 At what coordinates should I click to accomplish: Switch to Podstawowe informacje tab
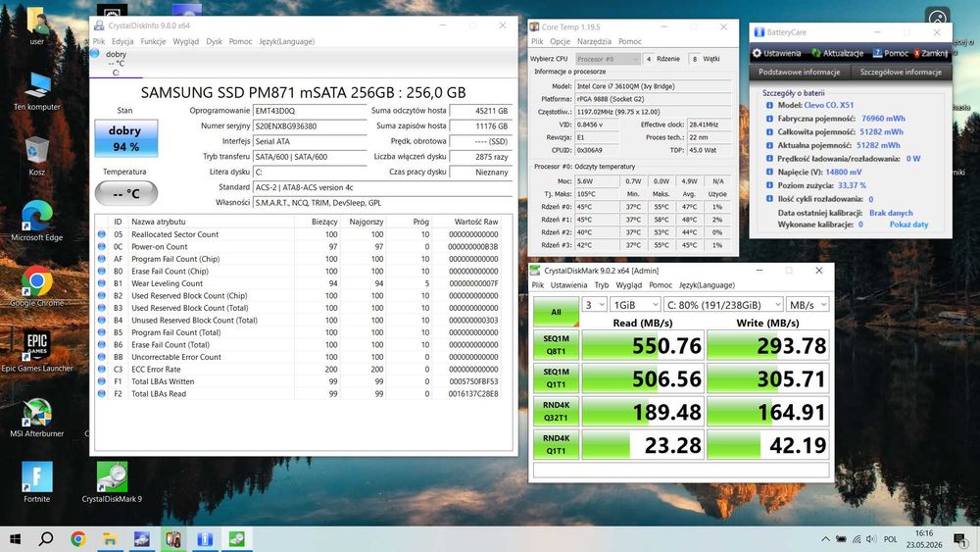pos(800,72)
